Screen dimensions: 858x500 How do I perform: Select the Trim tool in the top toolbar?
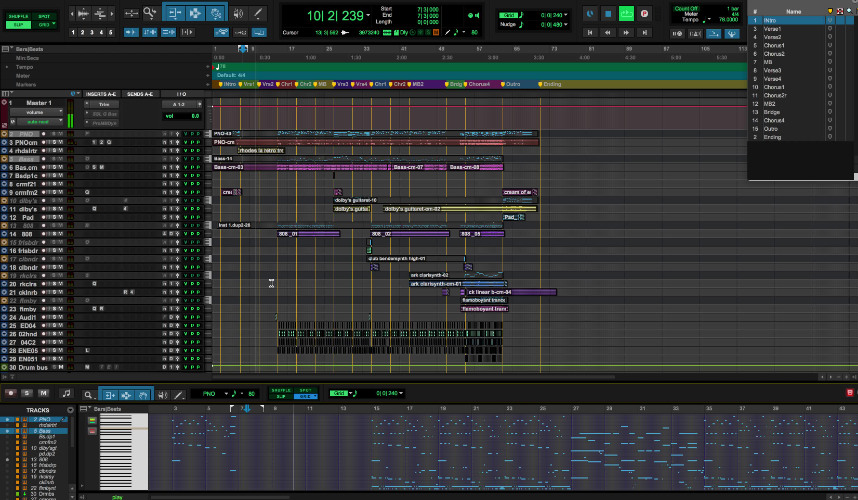(x=174, y=13)
